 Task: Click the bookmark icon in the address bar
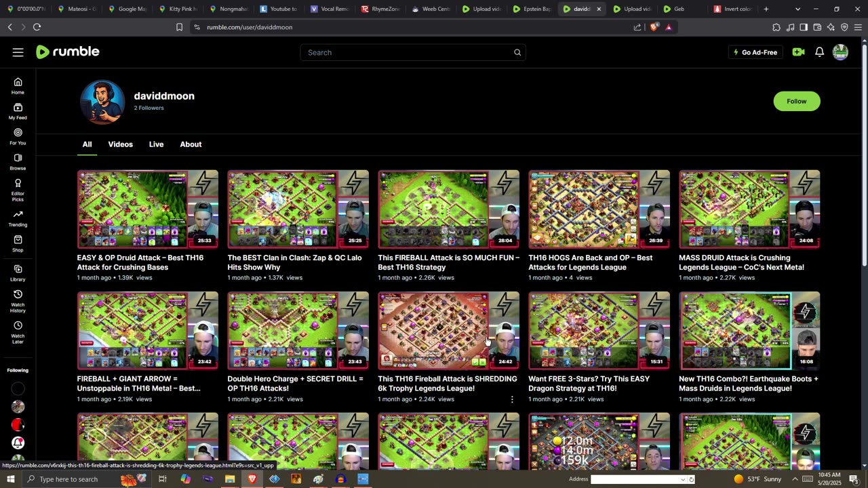(179, 27)
